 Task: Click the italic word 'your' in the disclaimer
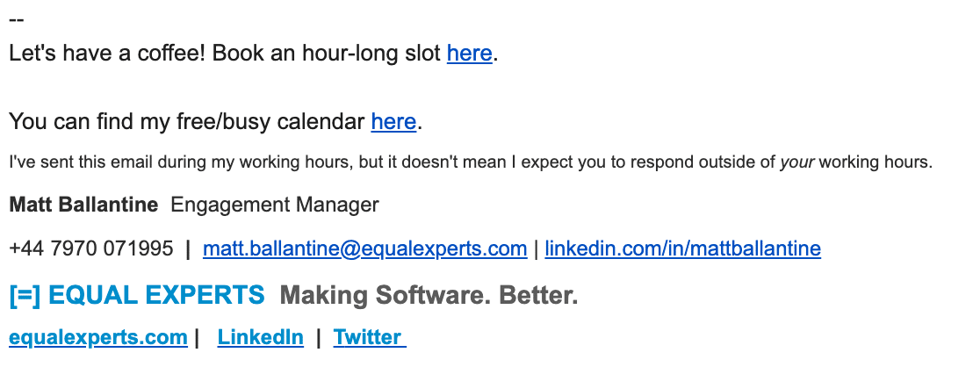pyautogui.click(x=796, y=162)
